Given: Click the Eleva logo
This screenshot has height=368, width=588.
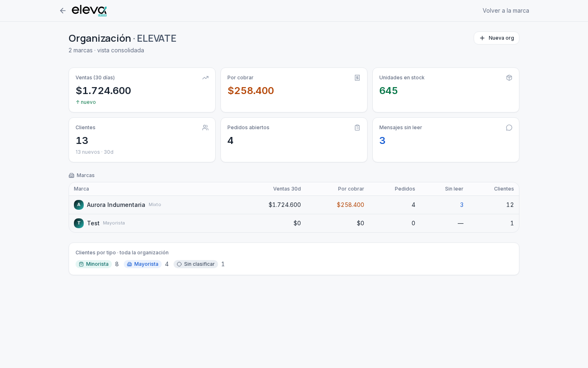Looking at the screenshot, I should (x=89, y=11).
